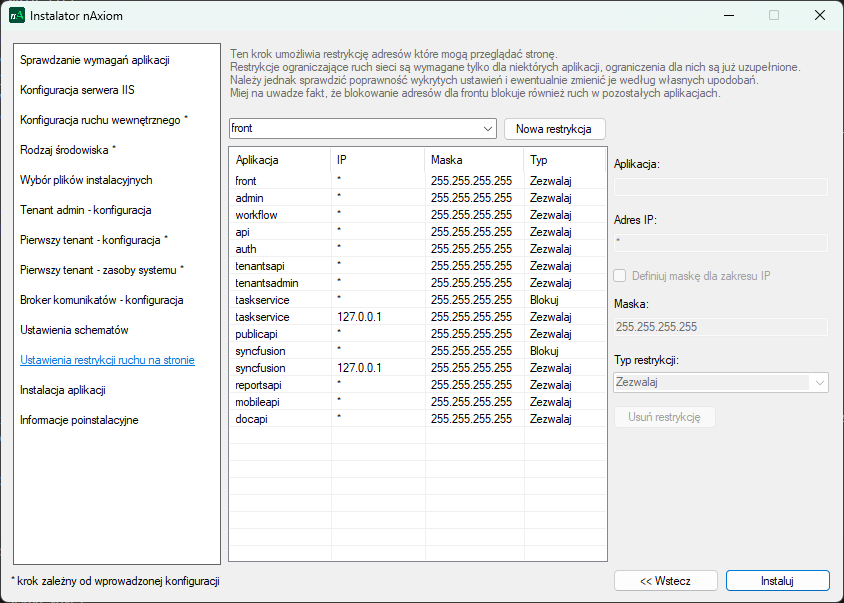This screenshot has height=603, width=844.
Task: Open the 'Typ restrykcji' dropdown
Action: pos(820,382)
